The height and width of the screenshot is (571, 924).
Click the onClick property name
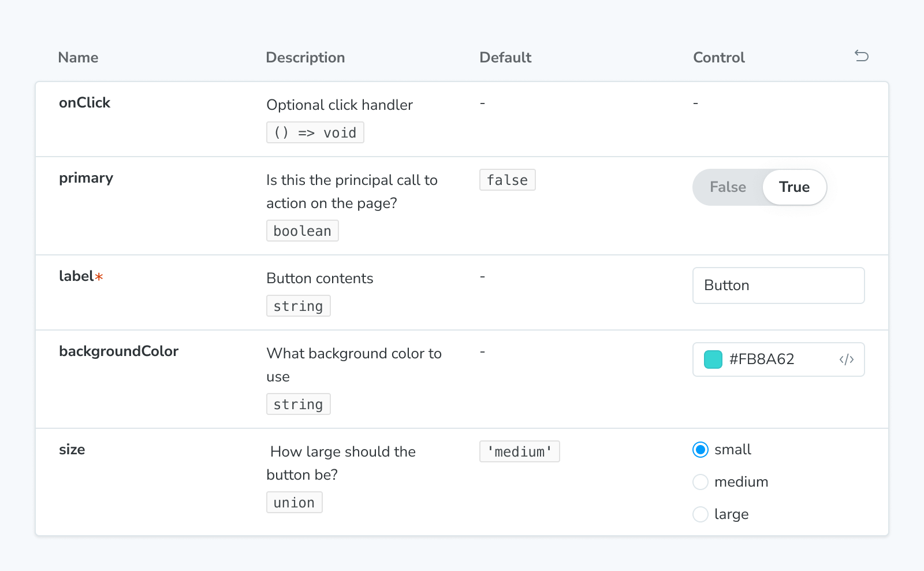tap(84, 102)
